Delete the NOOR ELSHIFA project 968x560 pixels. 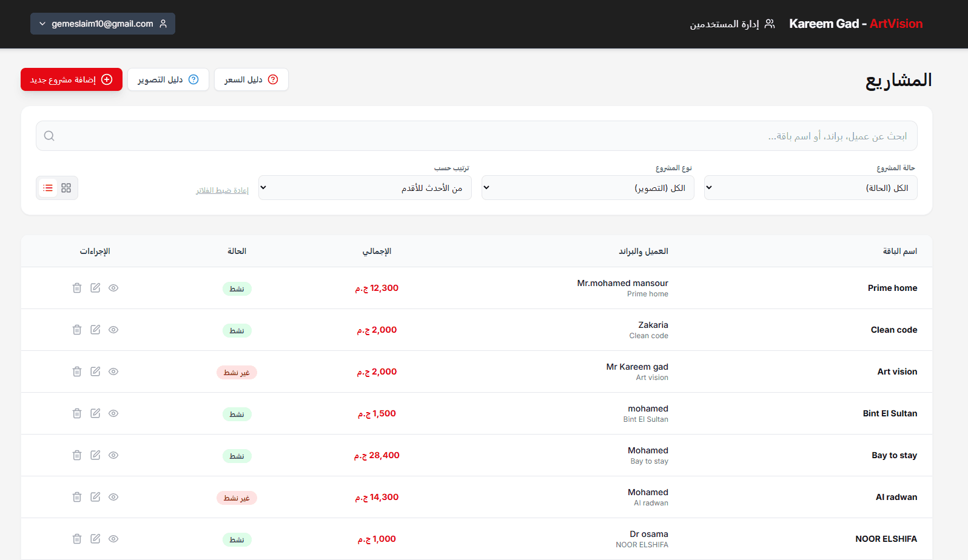click(77, 539)
